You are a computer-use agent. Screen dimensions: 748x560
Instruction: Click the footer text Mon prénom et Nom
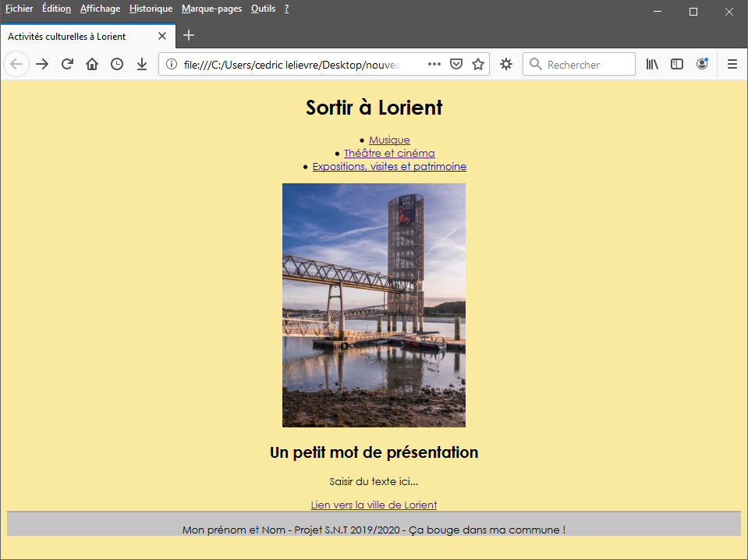374,530
